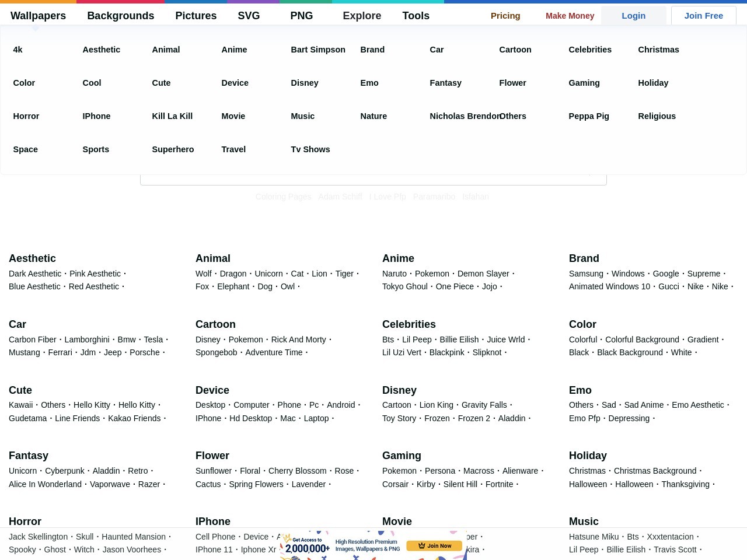
Task: Open the Anime section heading
Action: [398, 258]
